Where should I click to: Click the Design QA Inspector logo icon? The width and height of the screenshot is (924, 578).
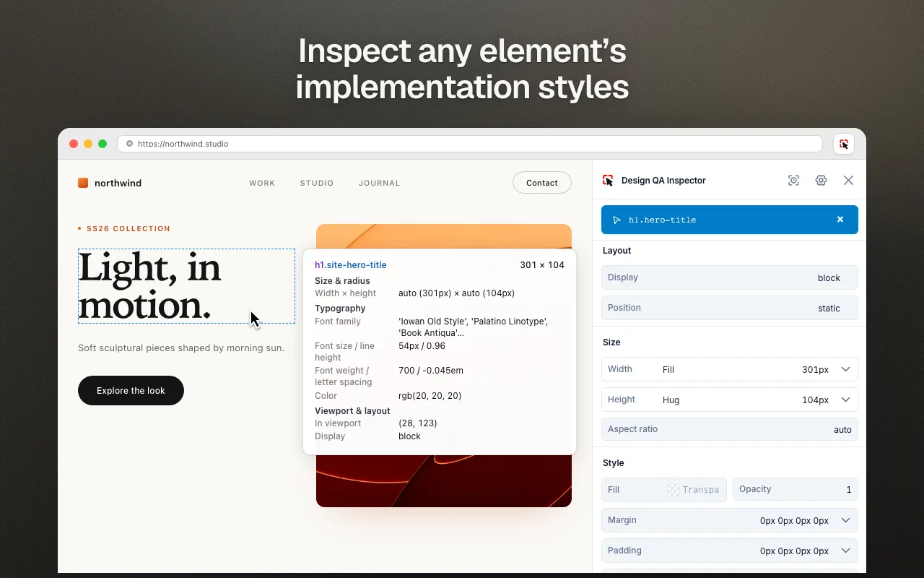point(608,181)
